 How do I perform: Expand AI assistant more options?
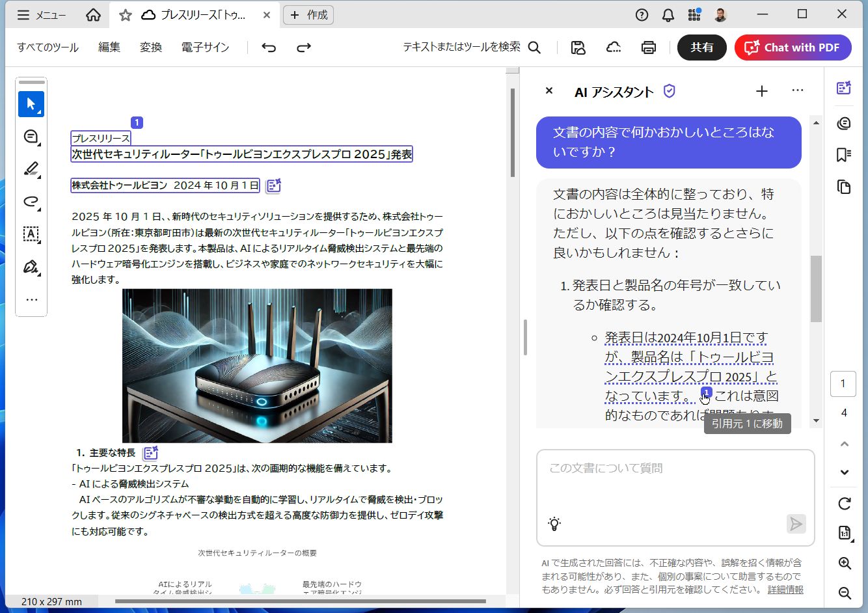[798, 91]
